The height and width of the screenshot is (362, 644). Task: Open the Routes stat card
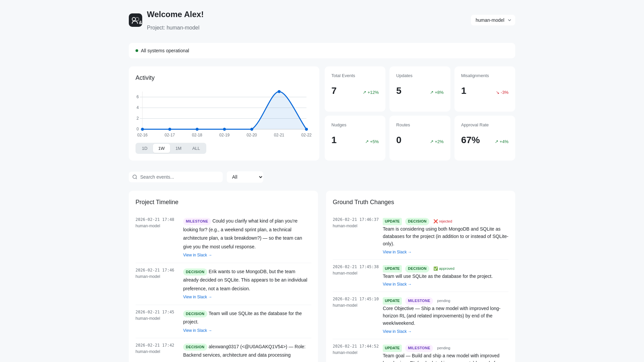(420, 138)
